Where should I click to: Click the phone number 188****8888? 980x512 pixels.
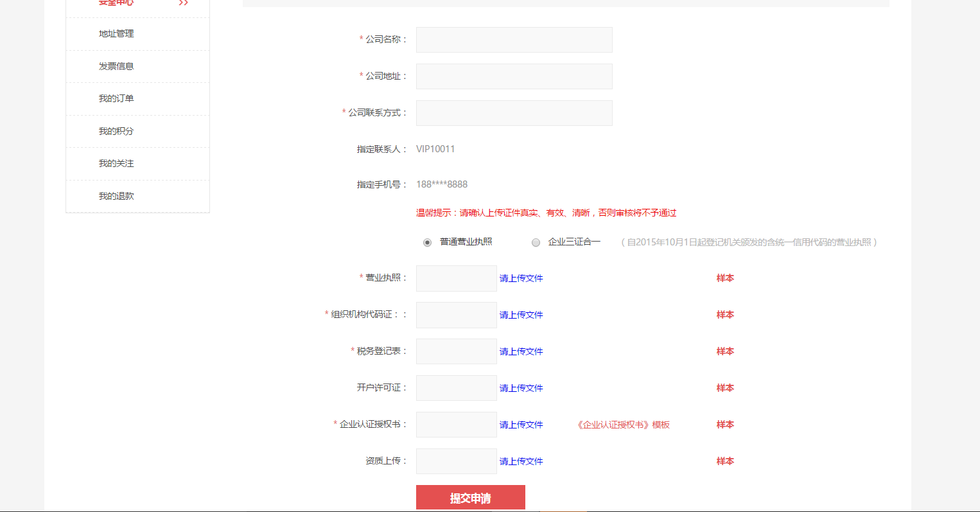tap(442, 184)
